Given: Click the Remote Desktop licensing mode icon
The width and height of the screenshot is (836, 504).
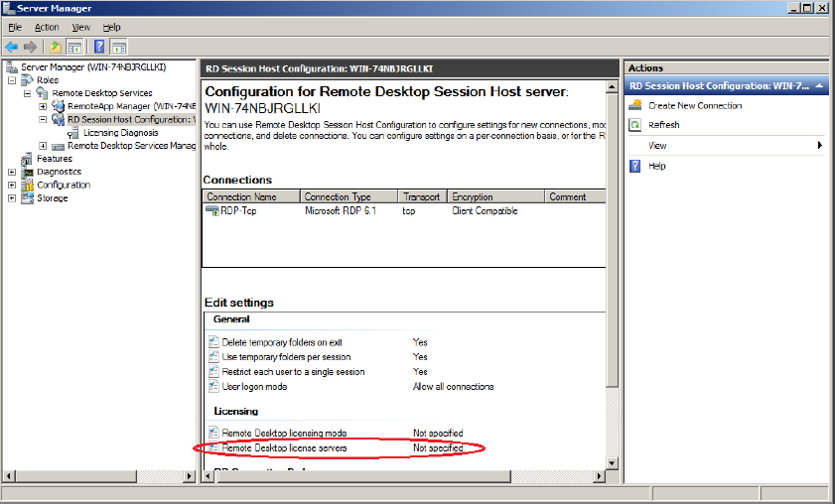Looking at the screenshot, I should [x=213, y=433].
